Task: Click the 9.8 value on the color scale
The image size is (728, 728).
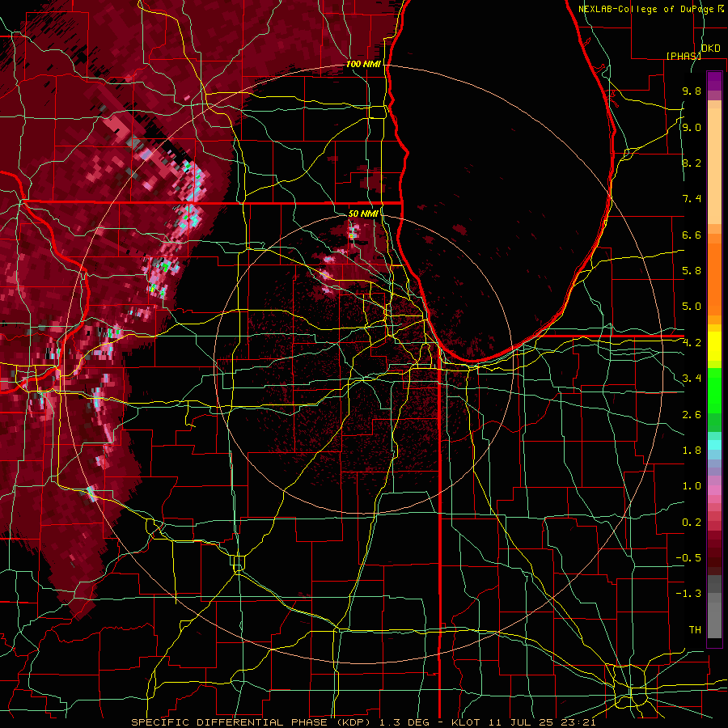Action: click(692, 91)
